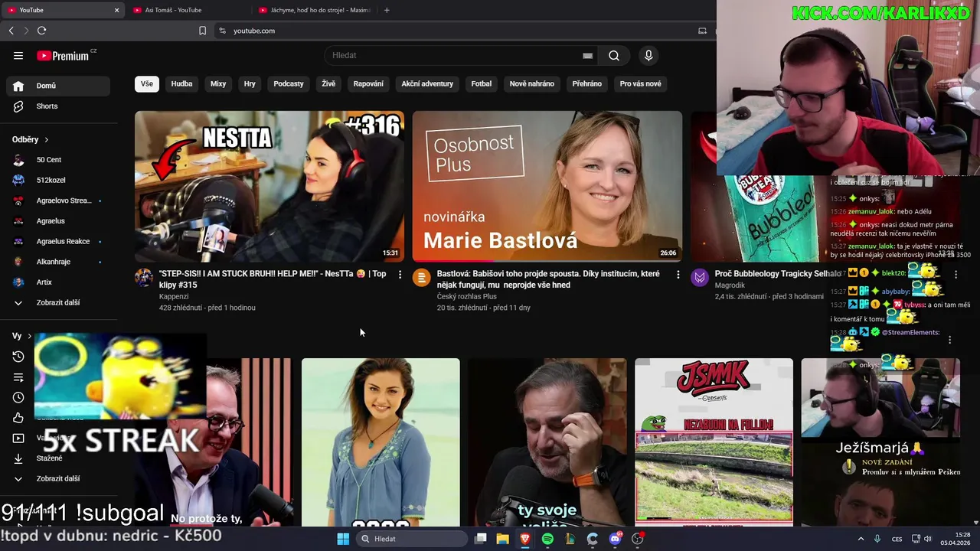Open more options for the NesTTa video
Screen dimensions: 980x551
coord(400,275)
